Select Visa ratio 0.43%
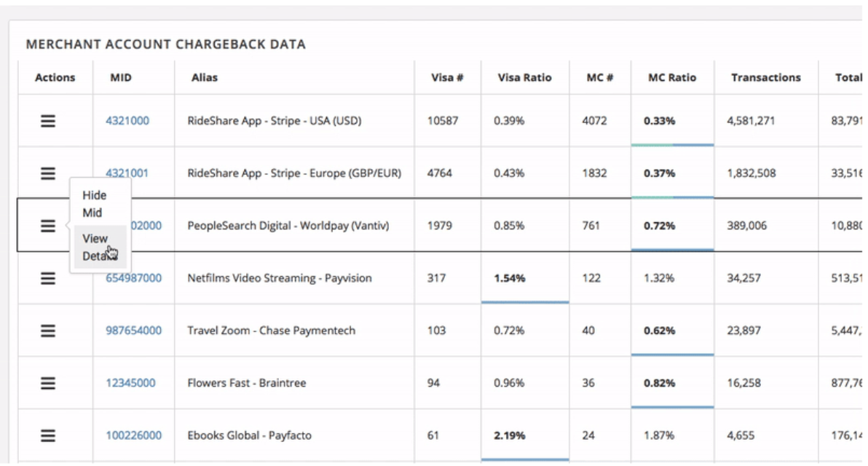The image size is (868, 466). coord(509,173)
